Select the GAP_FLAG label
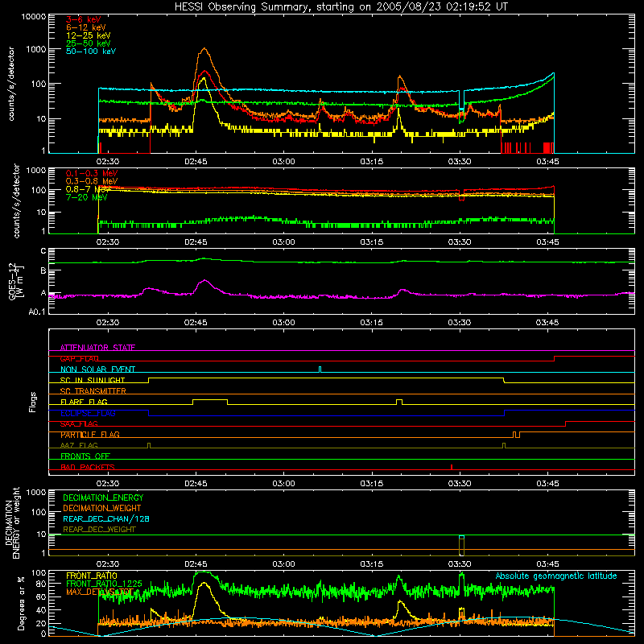Screen dimensions: 644x644 coord(79,358)
